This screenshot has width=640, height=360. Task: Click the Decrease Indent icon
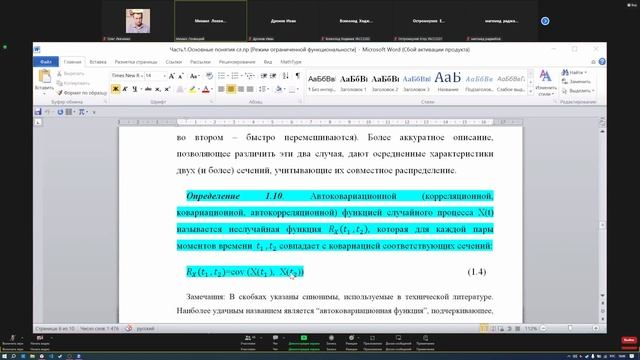(x=264, y=76)
